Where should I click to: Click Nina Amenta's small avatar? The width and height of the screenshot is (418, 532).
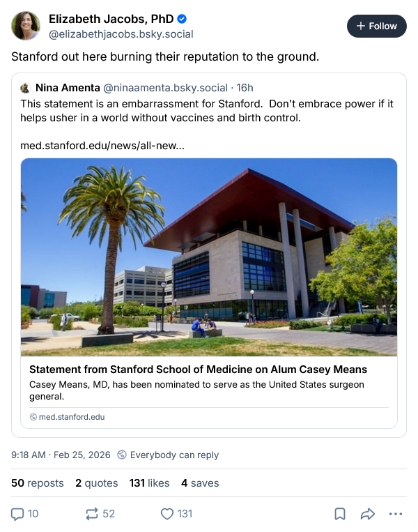pos(25,88)
